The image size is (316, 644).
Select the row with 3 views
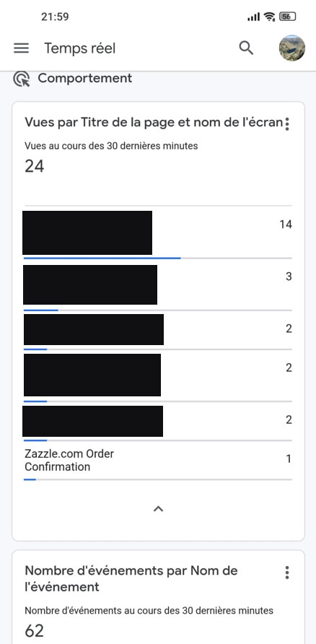click(x=158, y=285)
